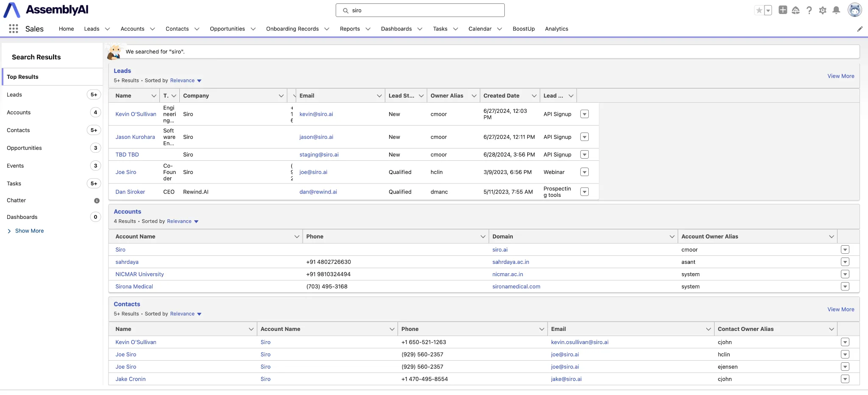
Task: Open the user profile avatar
Action: tap(854, 10)
